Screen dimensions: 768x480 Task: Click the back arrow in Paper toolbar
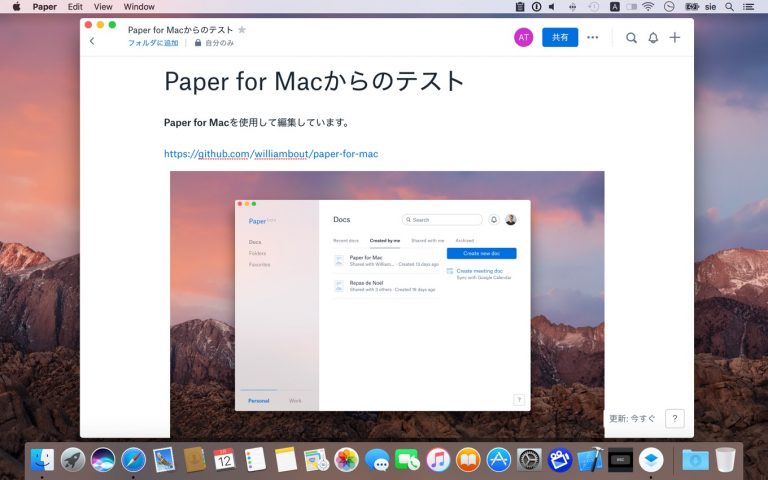93,41
